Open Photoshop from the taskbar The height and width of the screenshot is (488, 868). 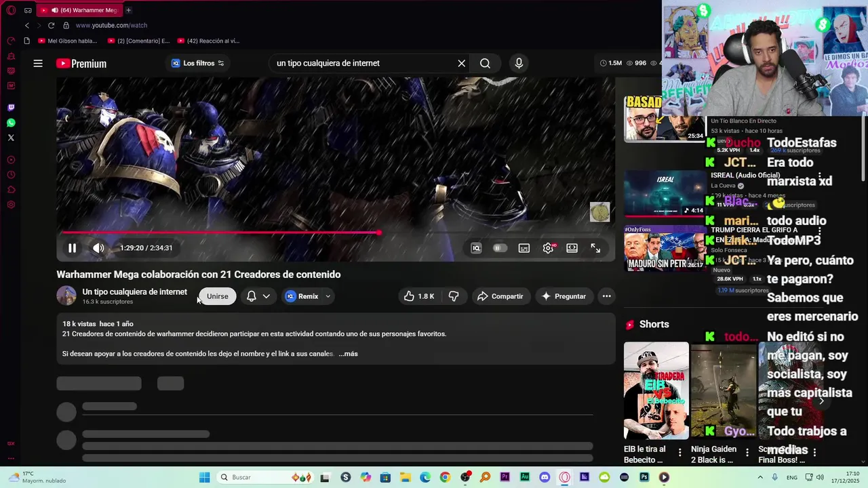coord(644,477)
